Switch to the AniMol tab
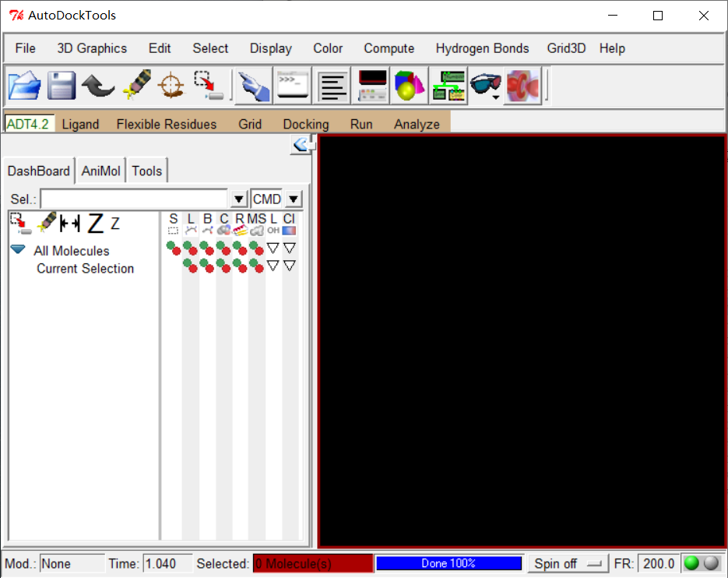 coord(100,171)
